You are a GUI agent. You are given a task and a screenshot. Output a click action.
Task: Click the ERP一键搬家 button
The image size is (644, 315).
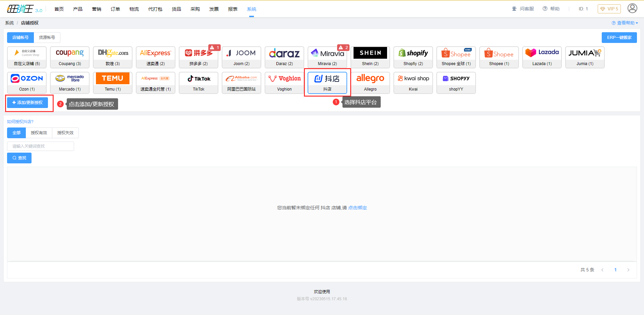tap(619, 38)
